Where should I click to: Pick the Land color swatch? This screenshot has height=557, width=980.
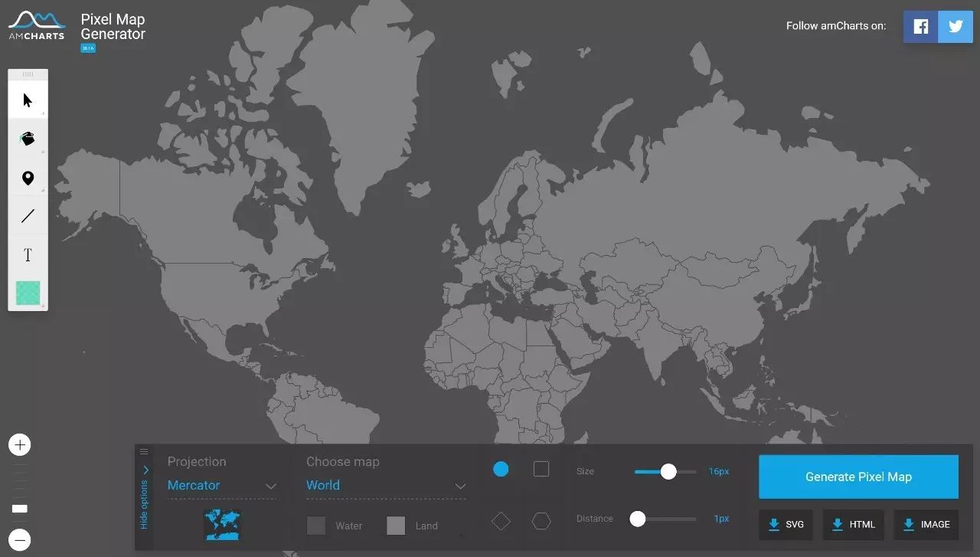pyautogui.click(x=396, y=526)
